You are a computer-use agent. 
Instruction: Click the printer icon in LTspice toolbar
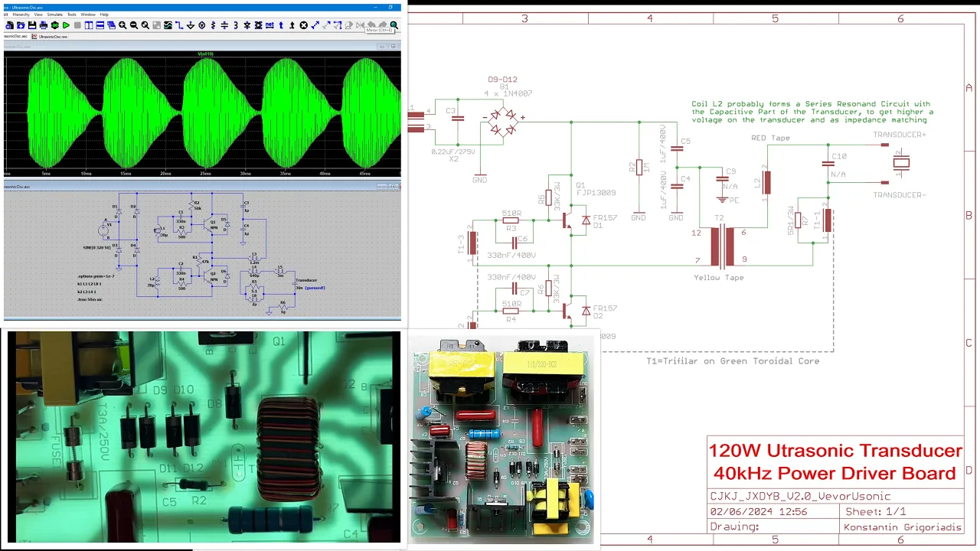(x=43, y=25)
